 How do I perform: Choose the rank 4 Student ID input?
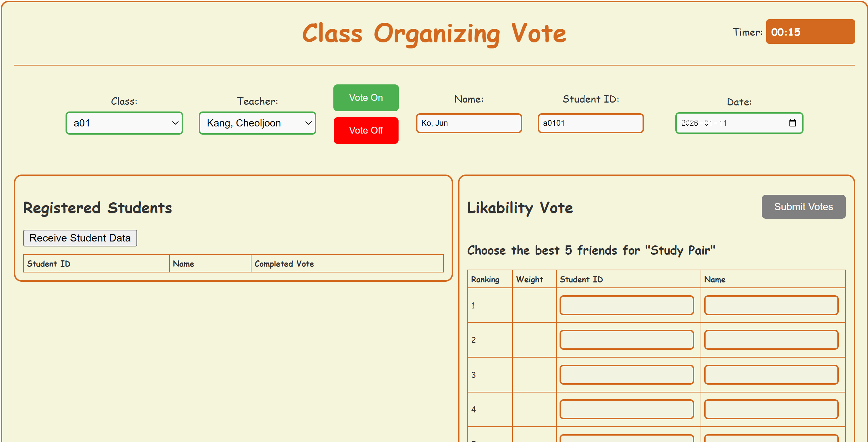click(627, 409)
